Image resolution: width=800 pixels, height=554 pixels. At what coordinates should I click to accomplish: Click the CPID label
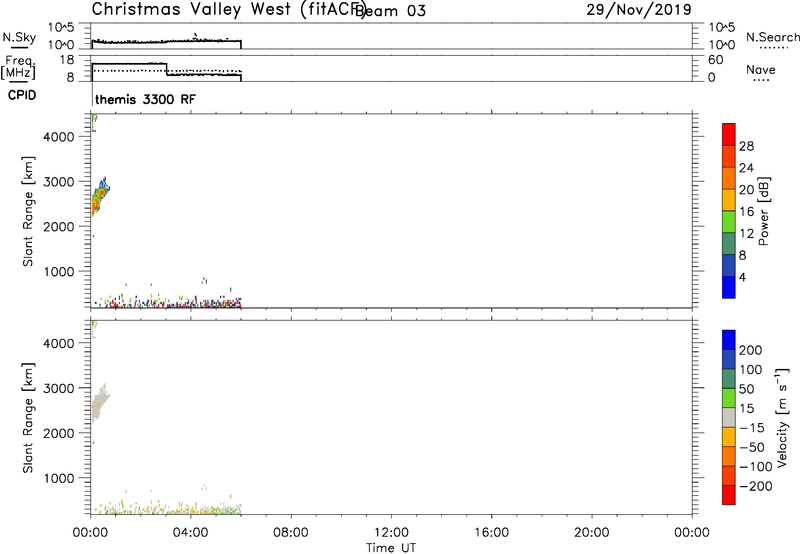coord(22,95)
